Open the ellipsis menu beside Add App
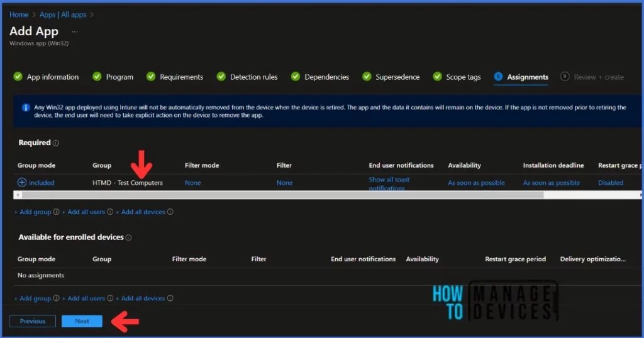Viewport: 644px width, 338px height. click(x=74, y=31)
